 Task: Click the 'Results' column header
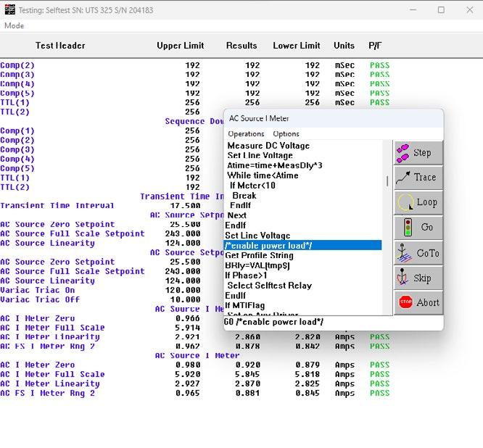[241, 46]
